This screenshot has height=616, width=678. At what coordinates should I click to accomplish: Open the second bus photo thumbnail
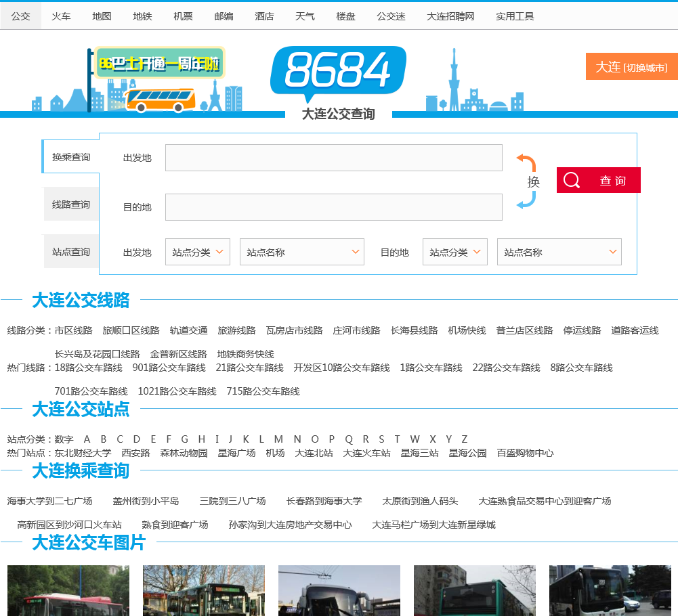(204, 590)
